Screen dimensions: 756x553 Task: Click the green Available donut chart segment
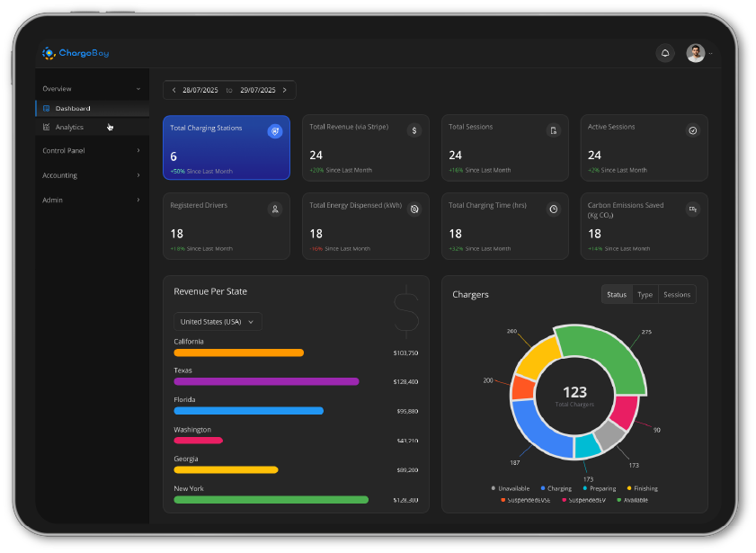point(607,357)
